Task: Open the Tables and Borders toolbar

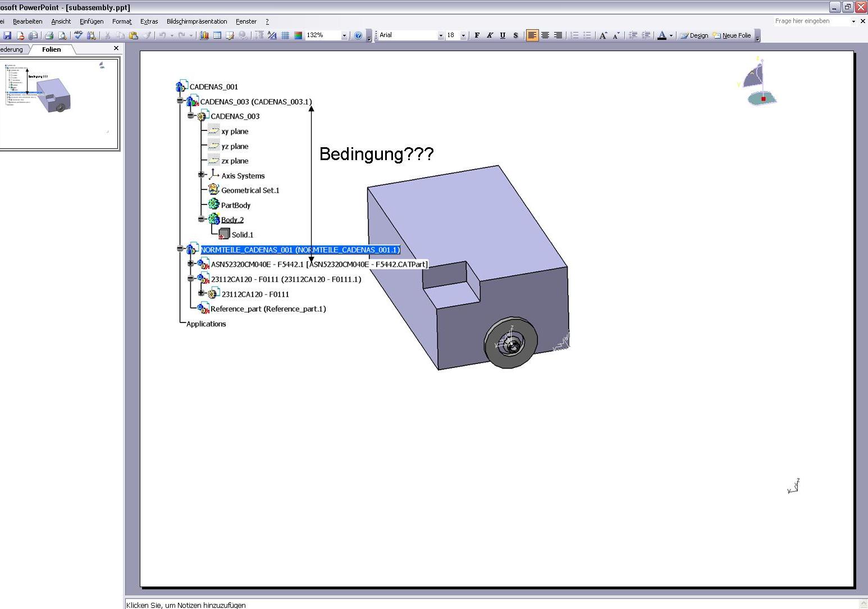Action: pos(230,35)
